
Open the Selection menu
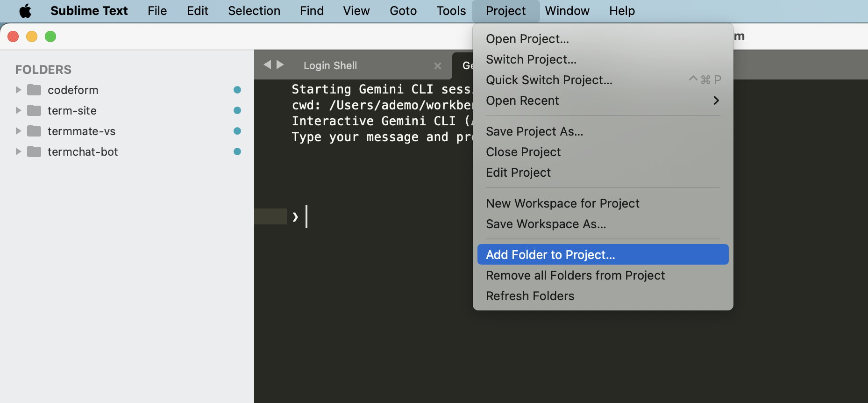(x=254, y=11)
